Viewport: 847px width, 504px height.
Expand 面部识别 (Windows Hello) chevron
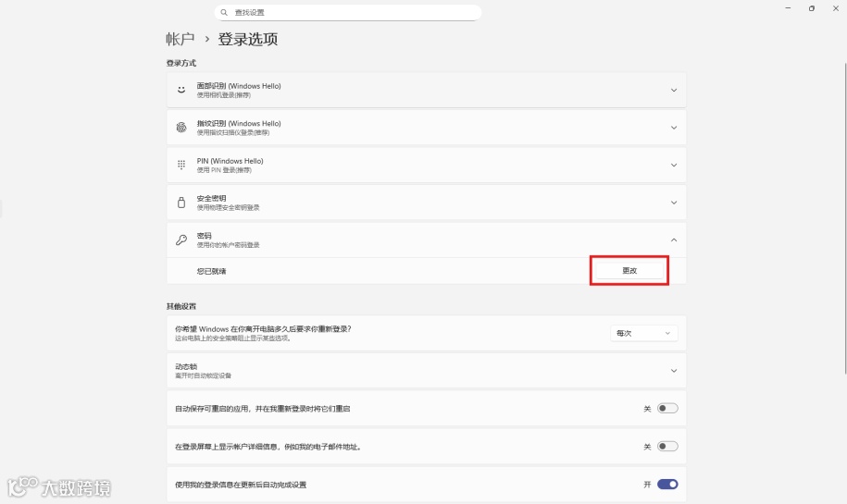(674, 90)
